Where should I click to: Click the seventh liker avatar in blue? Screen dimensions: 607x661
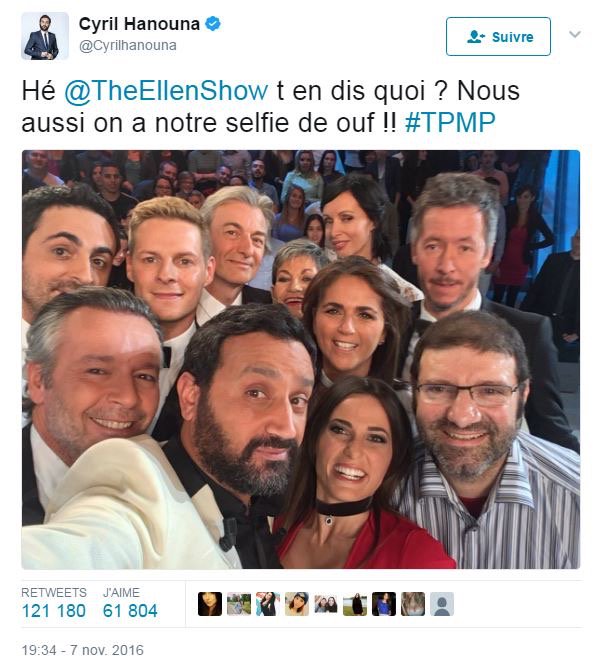pyautogui.click(x=384, y=604)
